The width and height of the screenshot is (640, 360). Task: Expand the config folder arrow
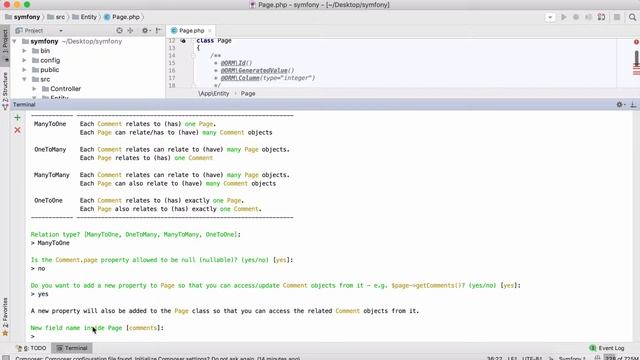(24, 60)
